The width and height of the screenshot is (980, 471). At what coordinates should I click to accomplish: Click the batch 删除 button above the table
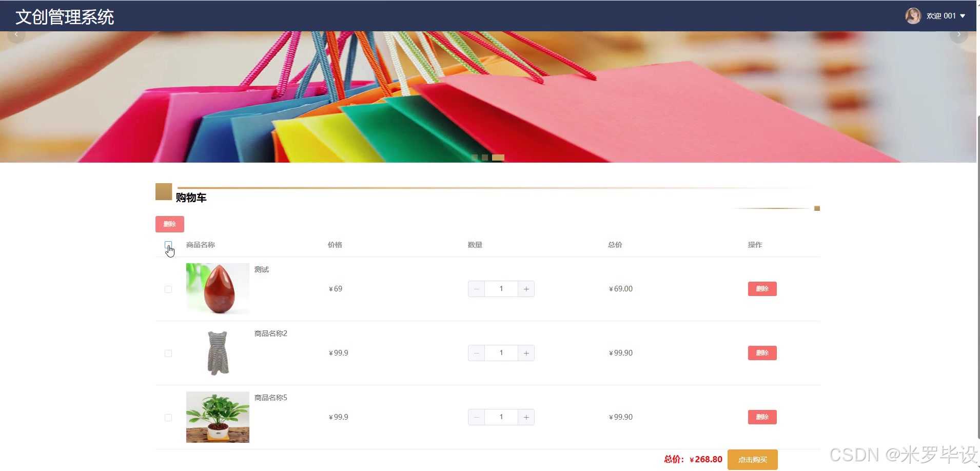click(170, 224)
